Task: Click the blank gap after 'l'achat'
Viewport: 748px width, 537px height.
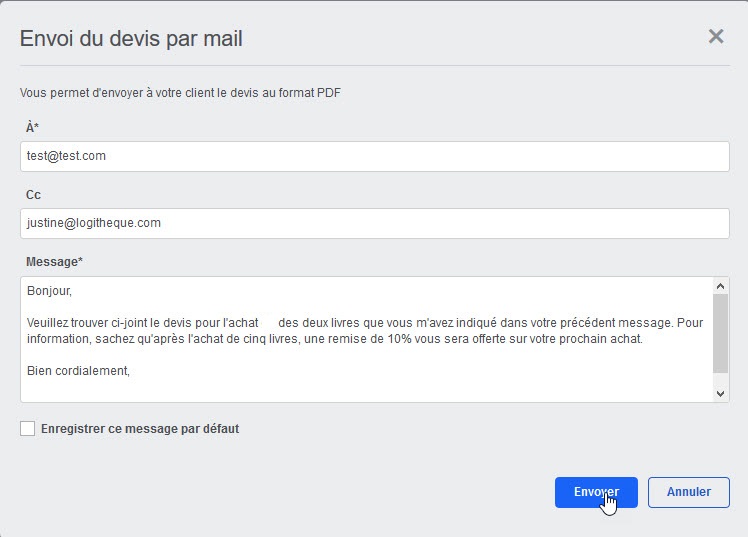Action: (x=268, y=323)
